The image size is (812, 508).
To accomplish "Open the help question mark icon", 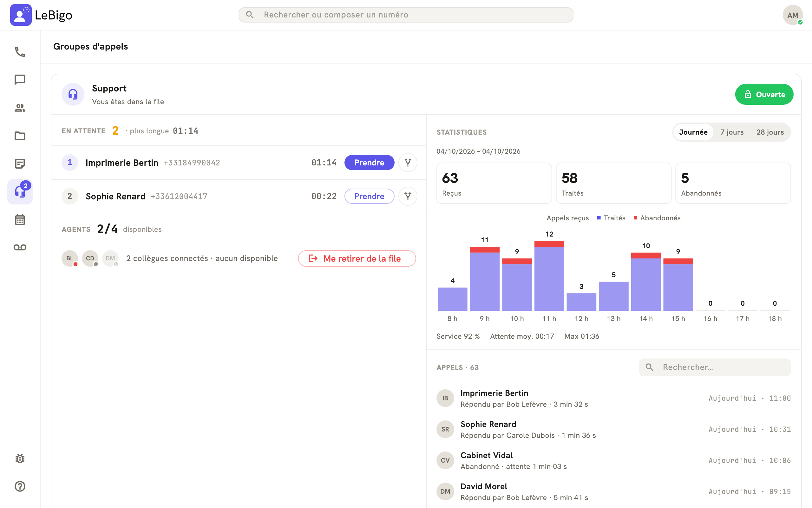I will [20, 486].
